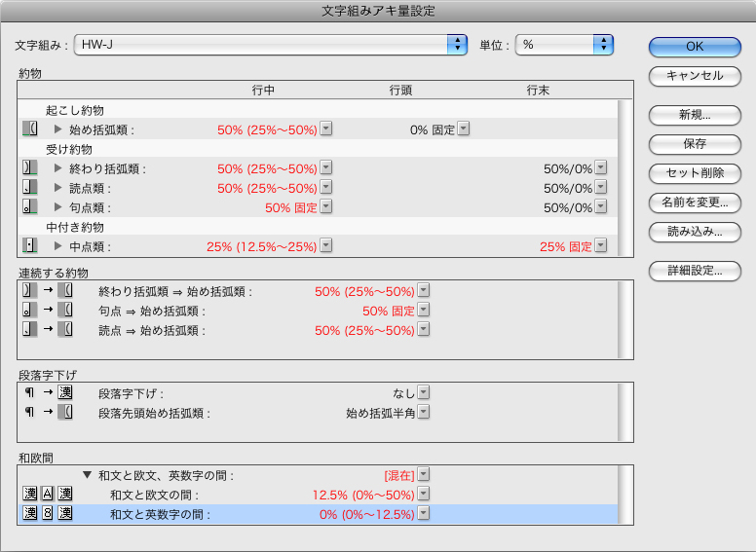756x552 pixels.
Task: Click the 漢 icon in the 段落字下げ row
Action: point(65,392)
